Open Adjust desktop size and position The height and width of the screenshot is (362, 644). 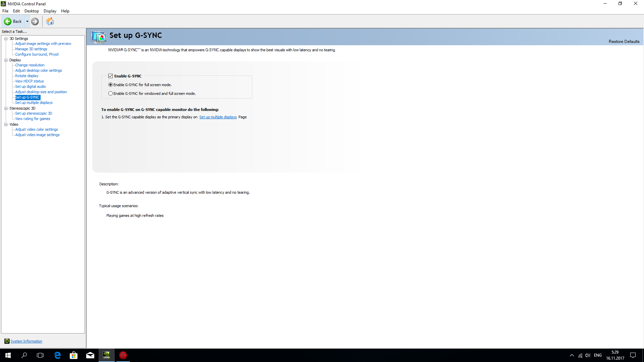click(x=41, y=92)
